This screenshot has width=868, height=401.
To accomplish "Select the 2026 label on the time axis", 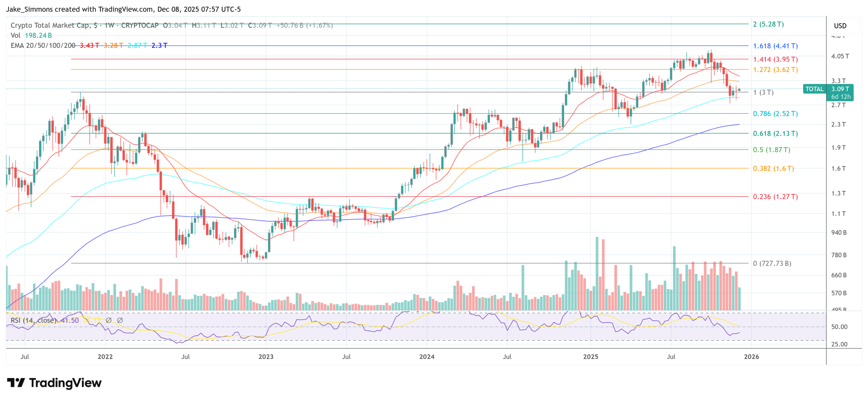I will (x=752, y=356).
